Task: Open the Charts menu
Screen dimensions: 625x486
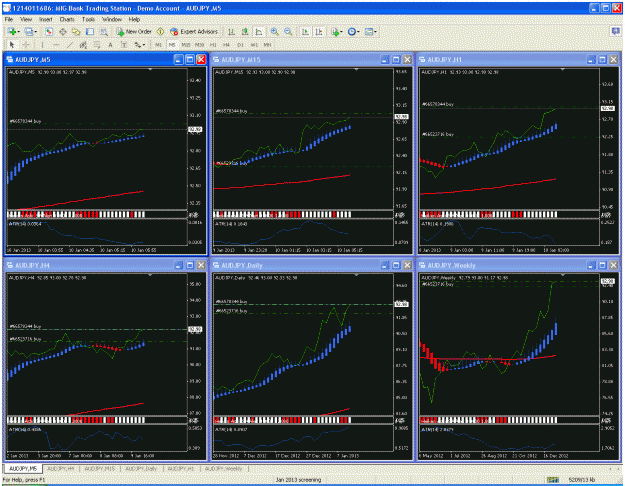Action: pos(67,19)
